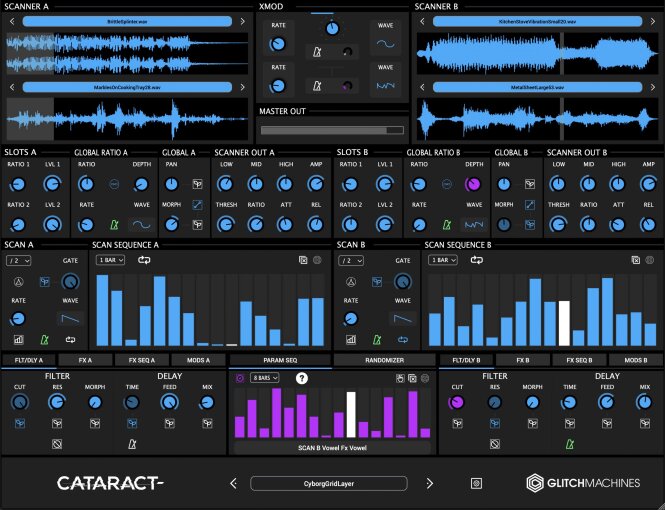Toggle loop button in Scan Sequence B header

tap(477, 260)
